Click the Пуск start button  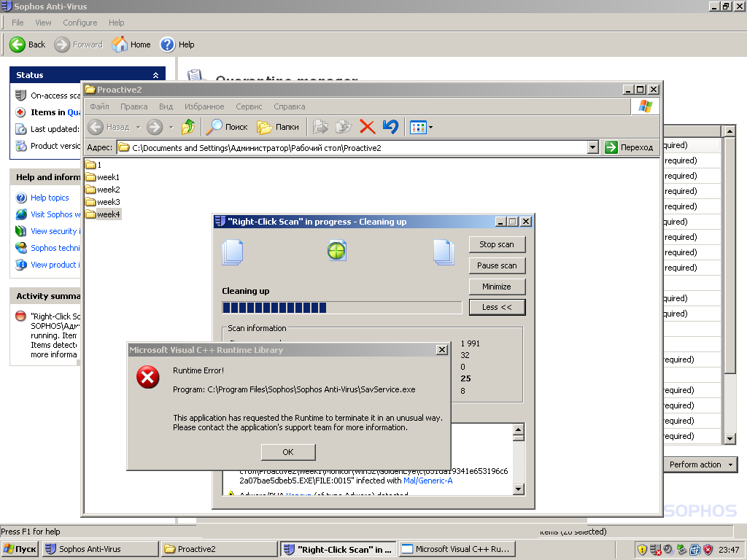point(20,549)
